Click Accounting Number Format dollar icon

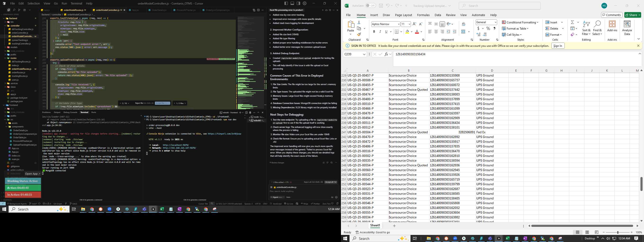tap(478, 28)
